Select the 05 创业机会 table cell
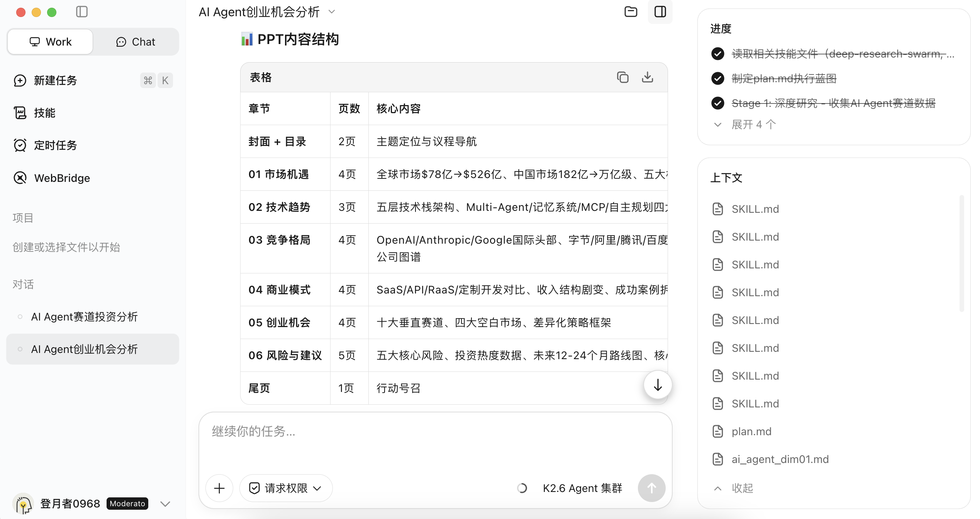Image resolution: width=980 pixels, height=519 pixels. click(x=285, y=322)
